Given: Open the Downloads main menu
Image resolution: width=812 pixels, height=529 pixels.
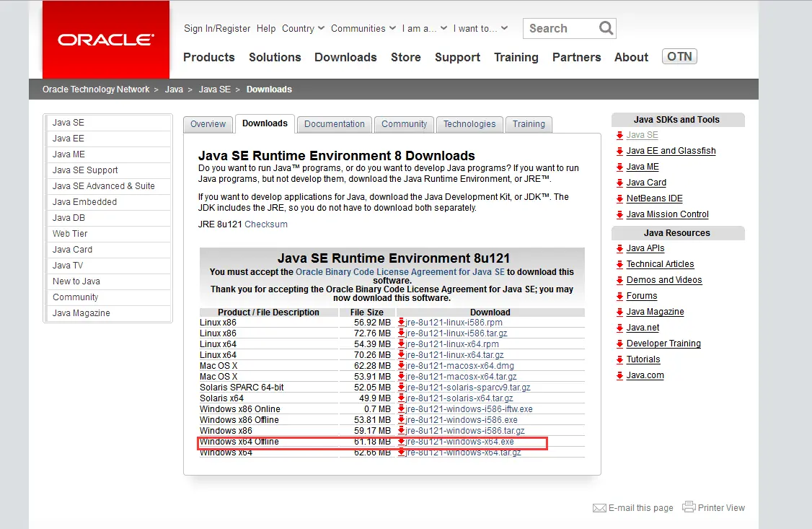Looking at the screenshot, I should [345, 57].
